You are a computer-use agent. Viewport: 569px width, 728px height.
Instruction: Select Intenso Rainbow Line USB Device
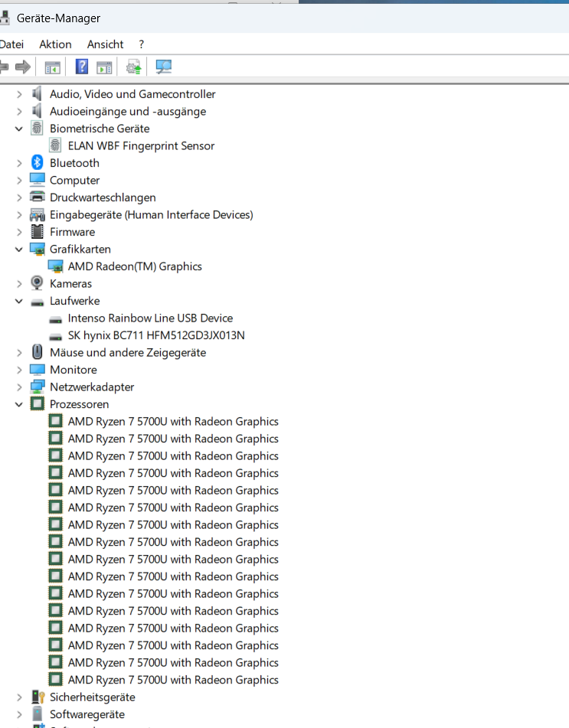tap(150, 318)
